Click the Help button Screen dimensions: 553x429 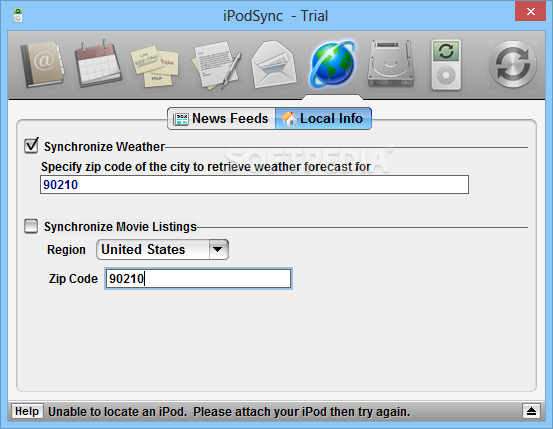click(x=27, y=411)
